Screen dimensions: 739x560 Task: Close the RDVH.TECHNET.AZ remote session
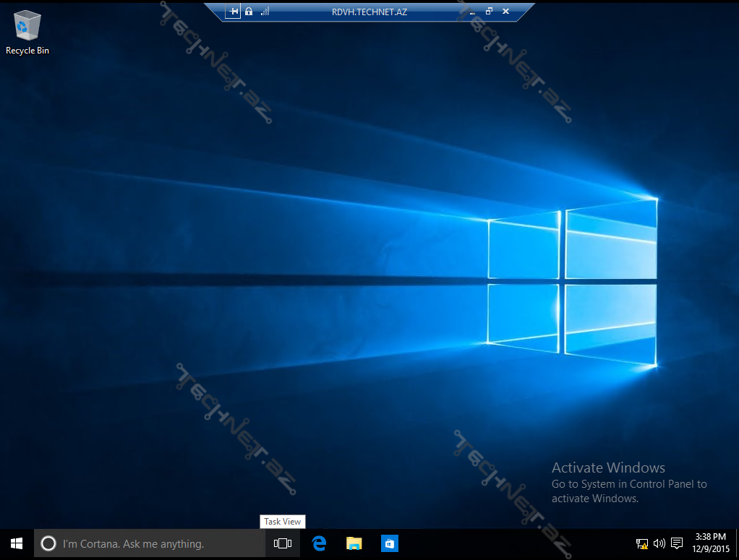[x=505, y=12]
